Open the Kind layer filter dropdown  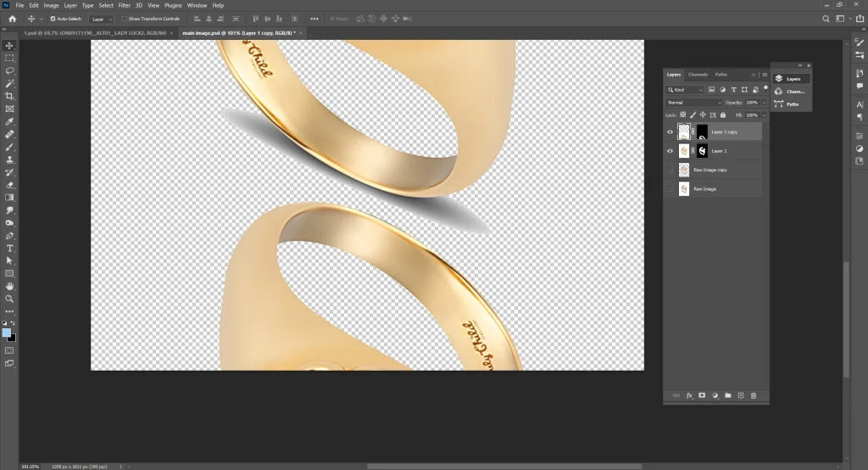coord(687,89)
